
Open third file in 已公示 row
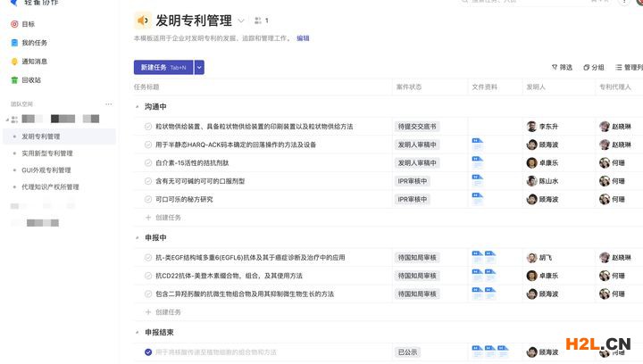pos(503,352)
